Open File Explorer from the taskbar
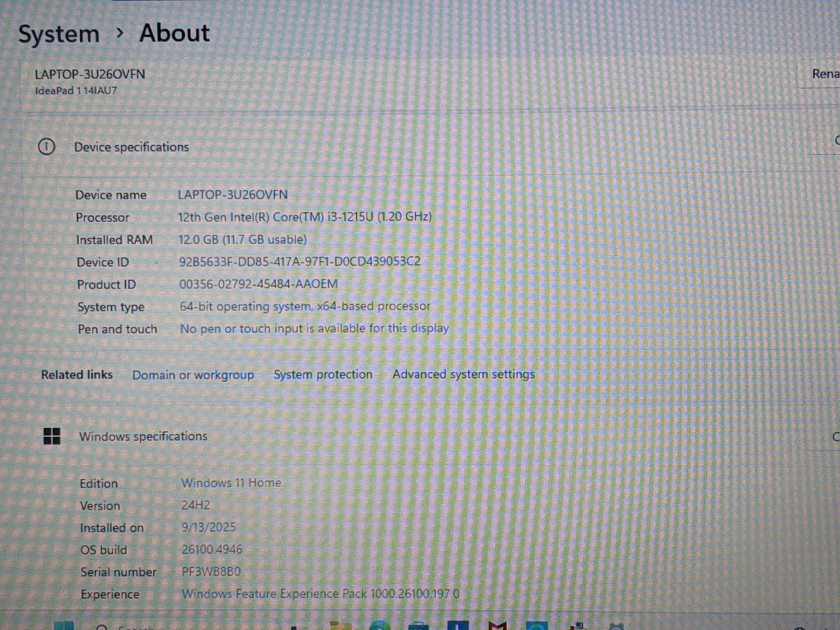840x630 pixels. (341, 626)
